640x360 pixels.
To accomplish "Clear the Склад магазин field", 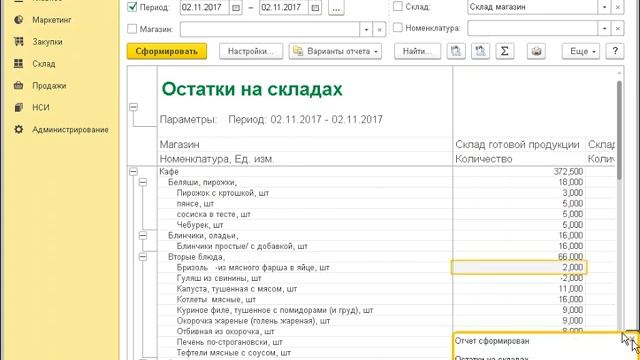I will [x=618, y=7].
